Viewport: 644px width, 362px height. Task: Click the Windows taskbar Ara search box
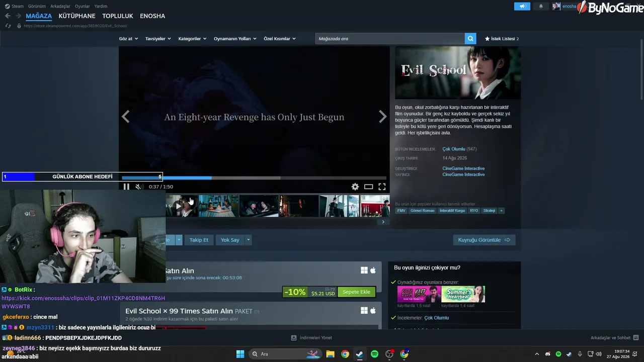click(285, 354)
